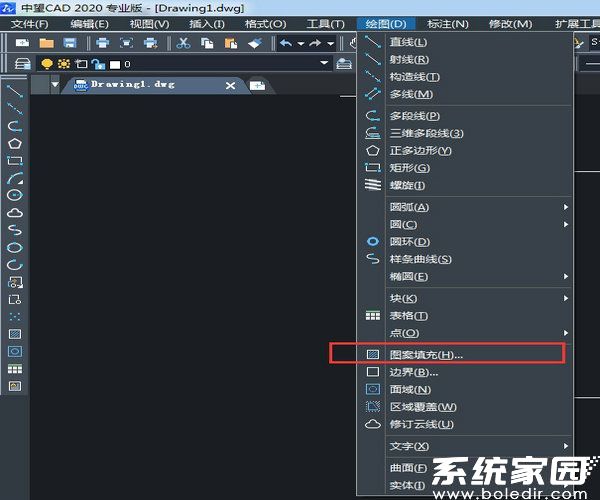
Task: Click the Print Preview icon
Action: [x=126, y=43]
